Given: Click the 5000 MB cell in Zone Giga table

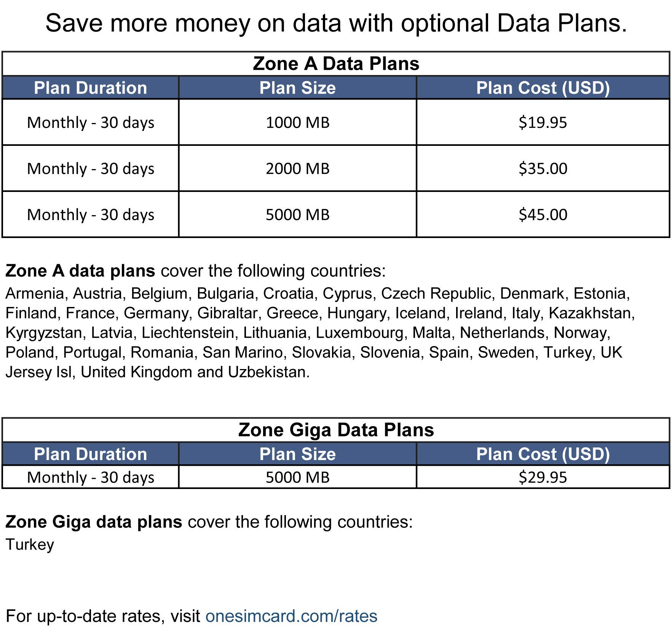Looking at the screenshot, I should pos(297,477).
